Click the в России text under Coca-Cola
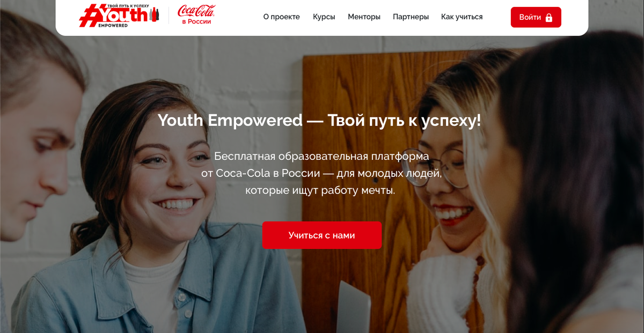 (196, 21)
